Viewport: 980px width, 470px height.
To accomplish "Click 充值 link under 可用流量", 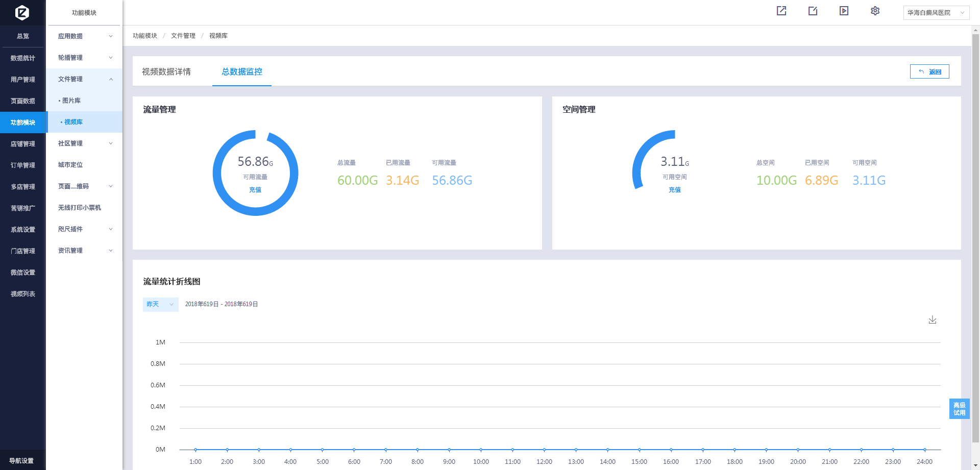I will point(255,190).
